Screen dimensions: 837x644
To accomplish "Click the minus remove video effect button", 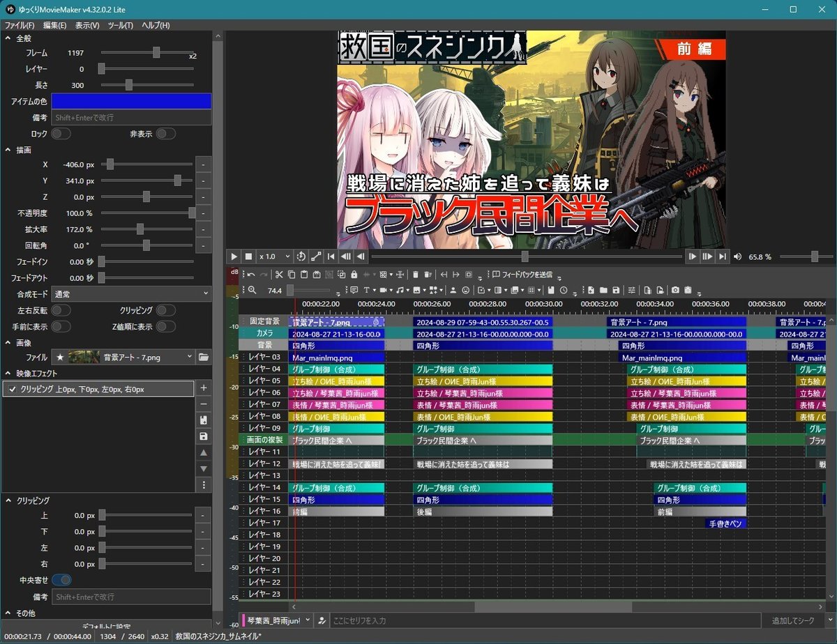I will 204,404.
